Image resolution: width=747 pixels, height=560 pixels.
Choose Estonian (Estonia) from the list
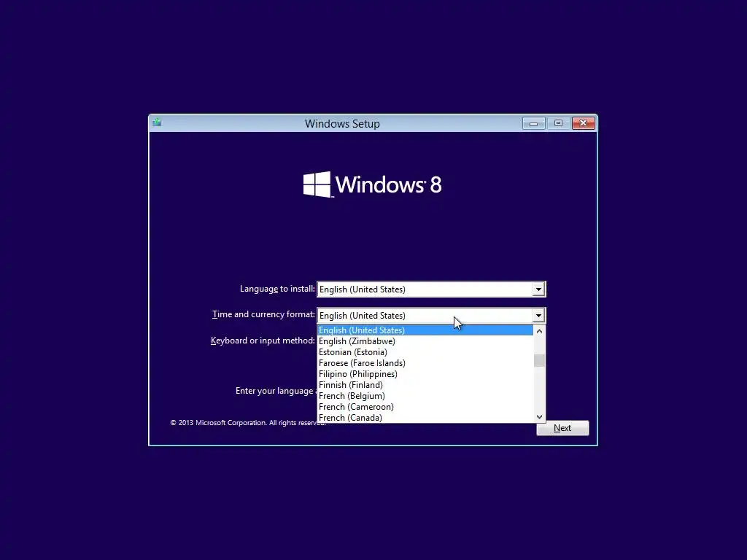click(x=425, y=352)
